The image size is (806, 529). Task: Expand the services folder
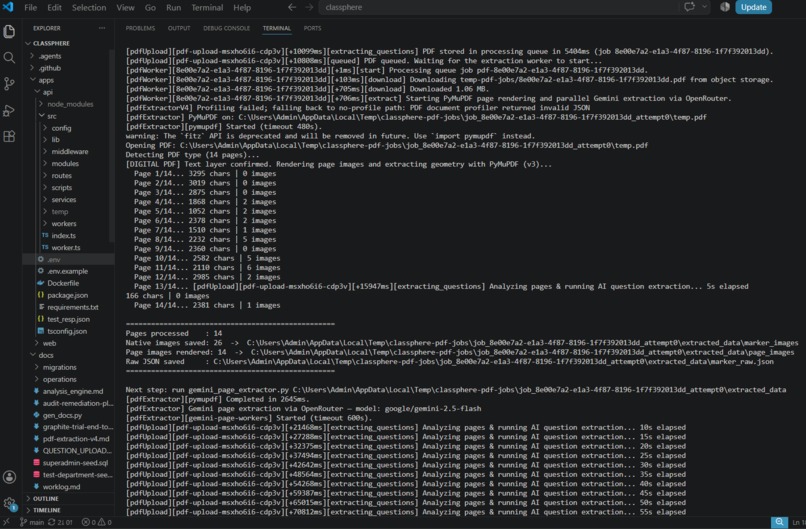click(63, 199)
